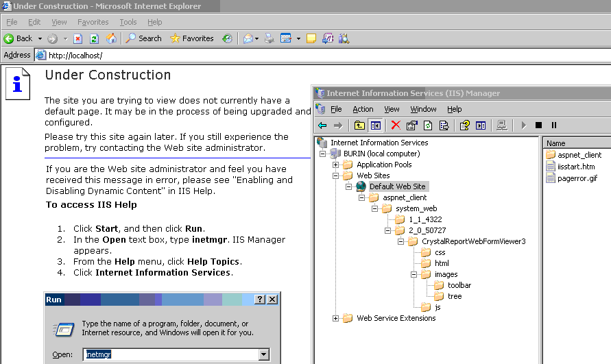611x364 pixels.
Task: Open Forward history dropdown arrow
Action: click(65, 38)
